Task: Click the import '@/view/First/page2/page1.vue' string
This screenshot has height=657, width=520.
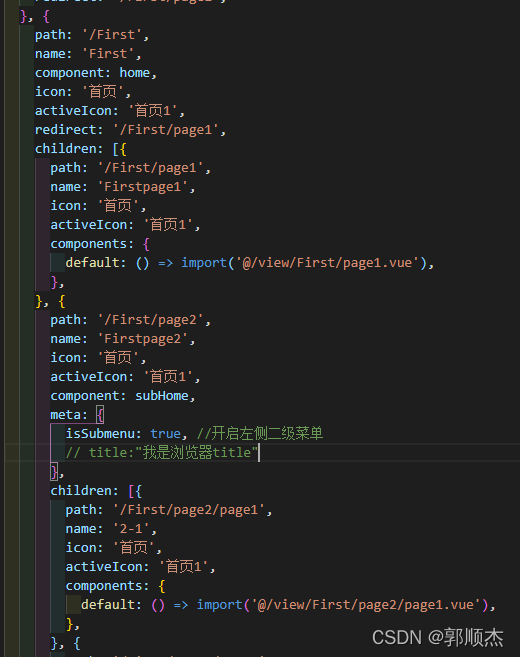Action: [365, 605]
